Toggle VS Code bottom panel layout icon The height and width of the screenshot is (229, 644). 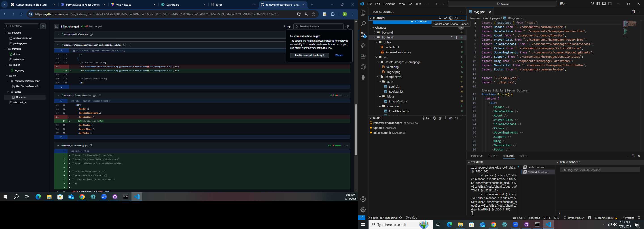click(x=604, y=4)
